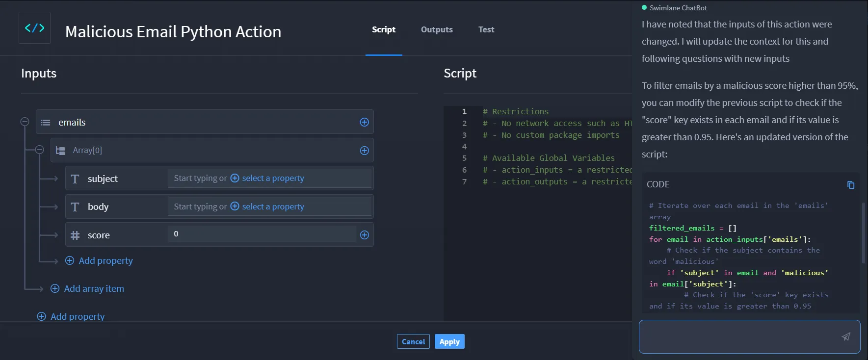Click the 'action_outputs' script comment line

point(557,181)
